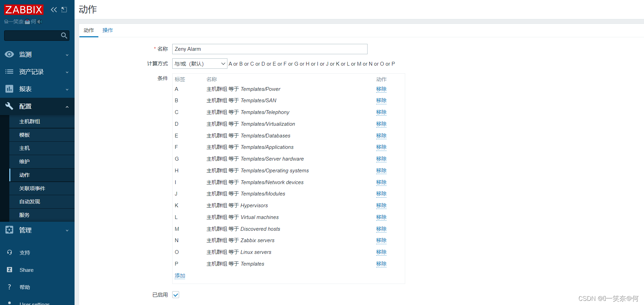This screenshot has width=644, height=305.
Task: Remove condition L Virtual machines
Action: point(381,217)
